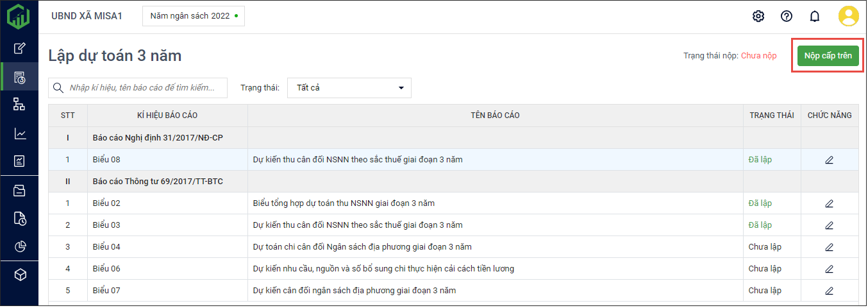Click the MISA logo in the sidebar
This screenshot has width=868, height=308.
tap(18, 16)
